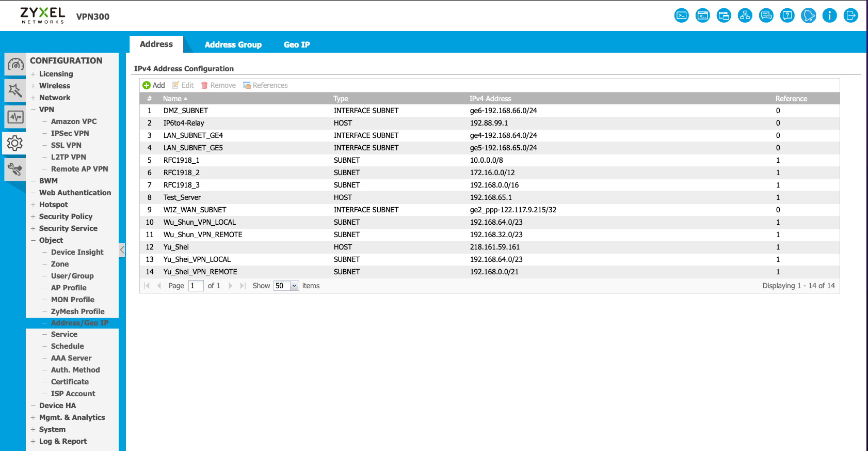868x451 pixels.
Task: Expand the Network menu
Action: 33,98
